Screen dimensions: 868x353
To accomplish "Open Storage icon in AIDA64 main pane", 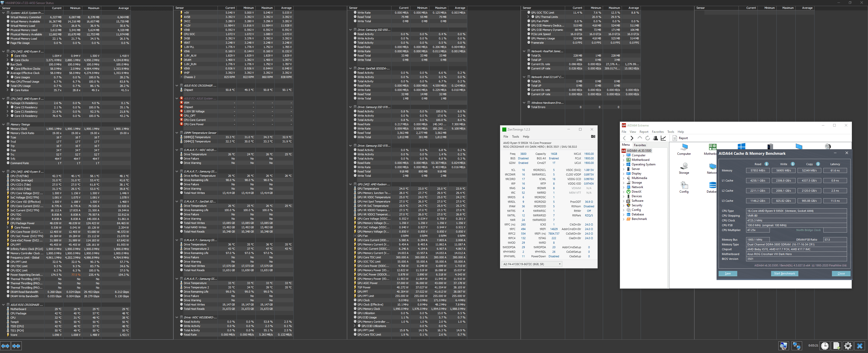I will pyautogui.click(x=684, y=168).
